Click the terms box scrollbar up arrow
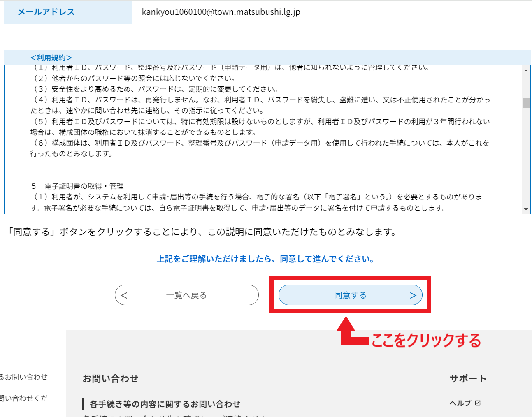532x417 pixels. tap(526, 70)
